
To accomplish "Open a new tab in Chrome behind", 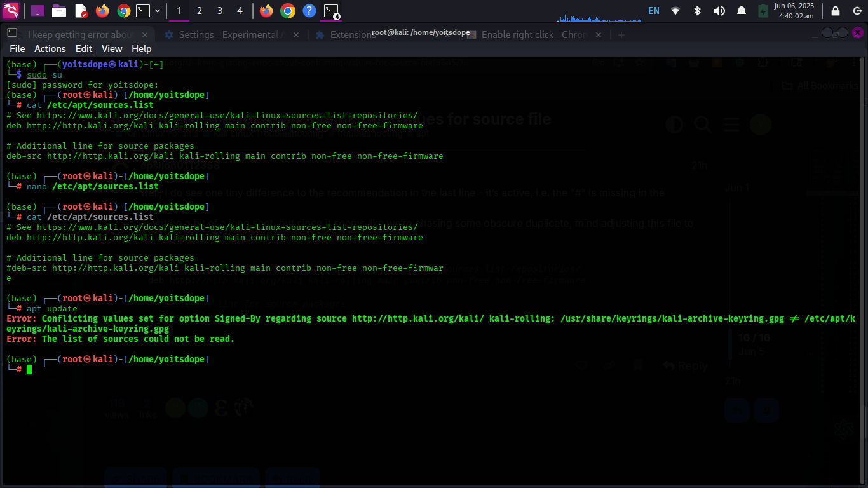I will coord(621,35).
